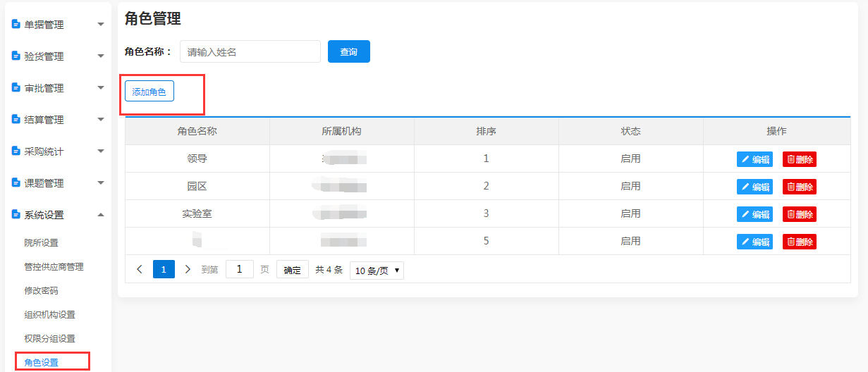
Task: Open 管控供应商管理 submenu item
Action: pos(54,267)
